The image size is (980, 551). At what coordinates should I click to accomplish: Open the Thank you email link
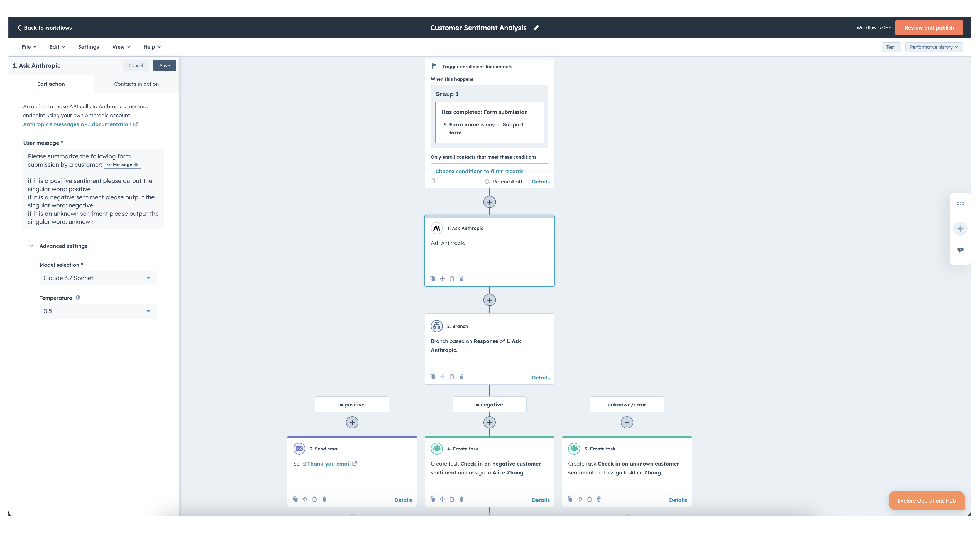[x=332, y=464]
